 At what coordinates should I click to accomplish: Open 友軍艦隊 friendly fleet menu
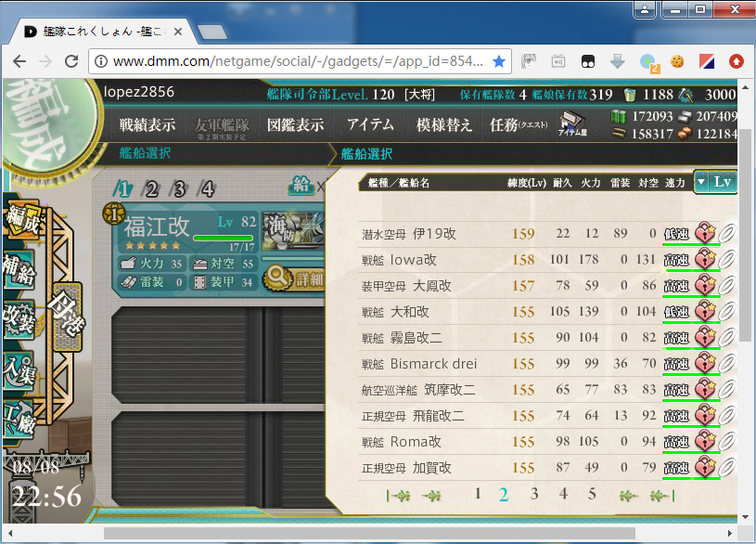point(222,126)
